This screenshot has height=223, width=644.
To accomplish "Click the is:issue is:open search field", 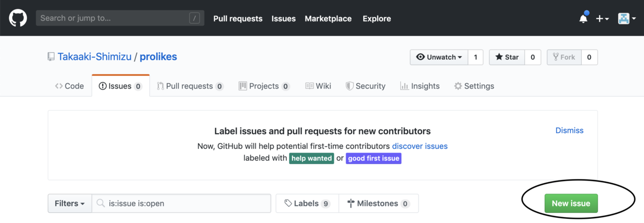I will click(181, 204).
